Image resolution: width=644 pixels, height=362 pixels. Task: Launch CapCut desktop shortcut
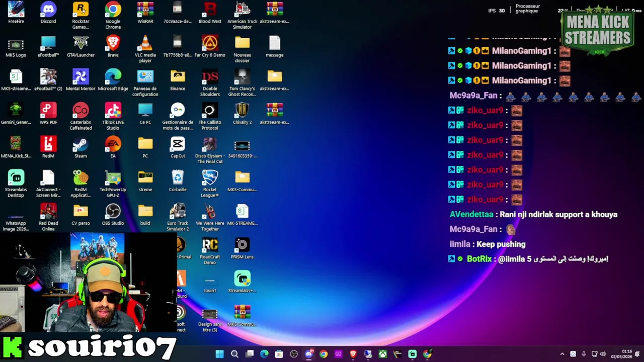click(x=178, y=147)
